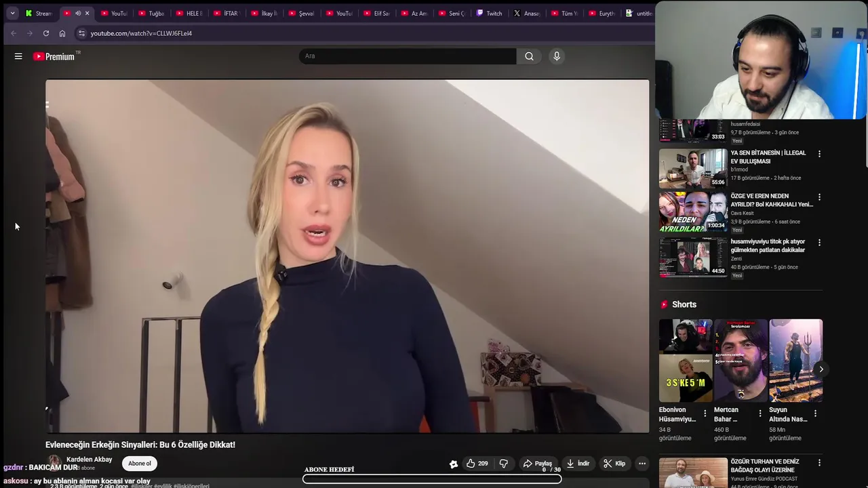Screen dimensions: 868x488
Task: Subscribe using the Abone ol button
Action: click(x=140, y=464)
